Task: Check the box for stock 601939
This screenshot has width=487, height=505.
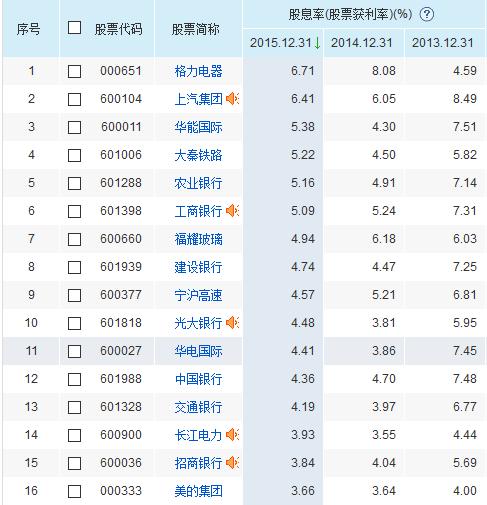Action: click(74, 267)
